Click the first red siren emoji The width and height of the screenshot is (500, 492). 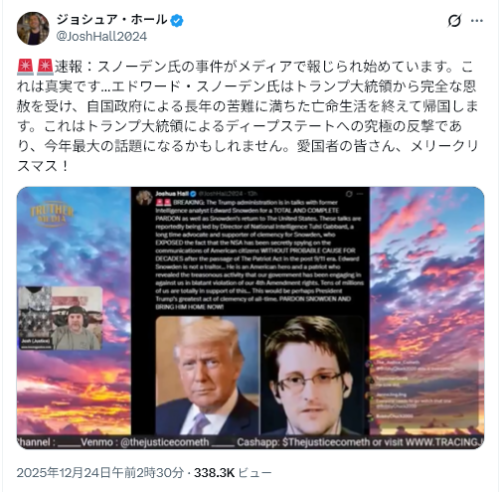point(25,67)
